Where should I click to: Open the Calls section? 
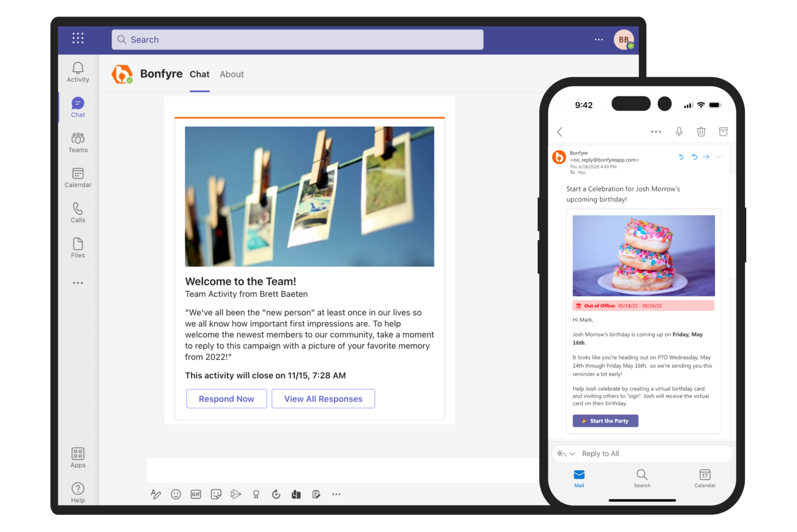77,212
